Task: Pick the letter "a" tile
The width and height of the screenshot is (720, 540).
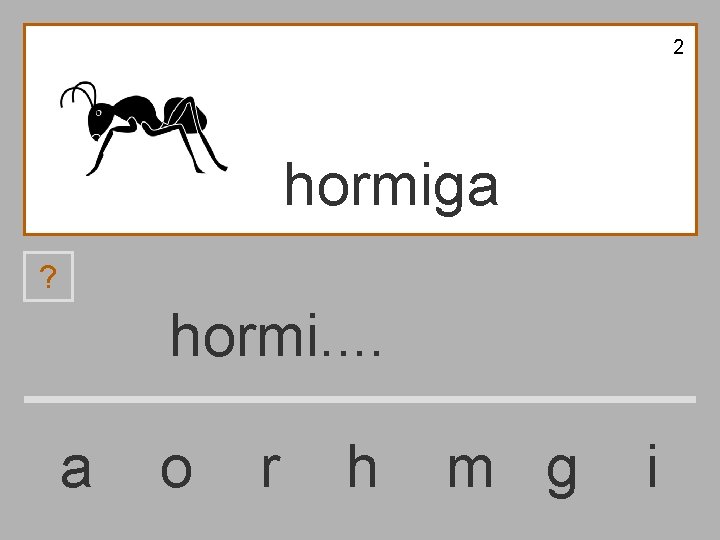Action: pos(76,469)
